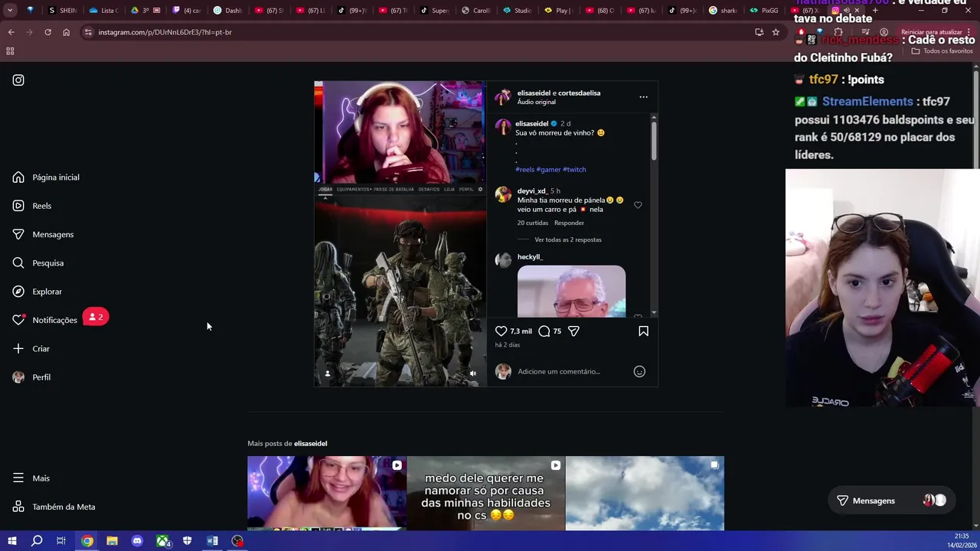Image resolution: width=980 pixels, height=551 pixels.
Task: Bookmark this page with the star icon
Action: click(x=776, y=32)
